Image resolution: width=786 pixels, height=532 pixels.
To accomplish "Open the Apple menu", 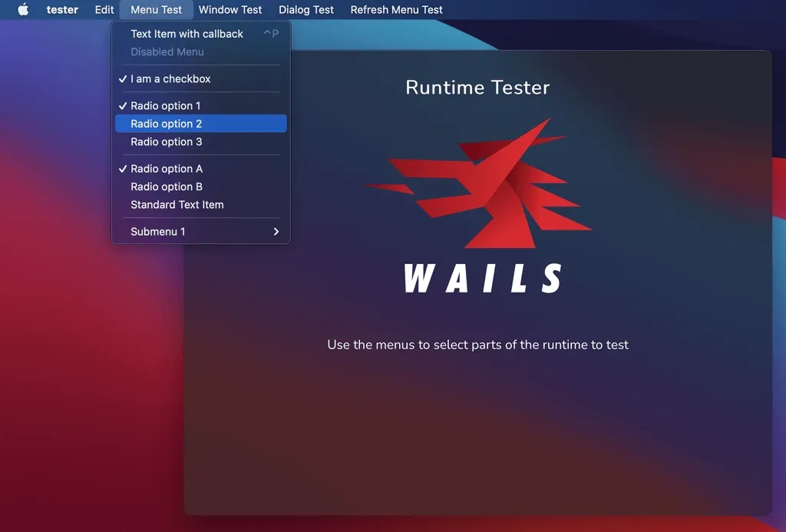I will point(21,9).
